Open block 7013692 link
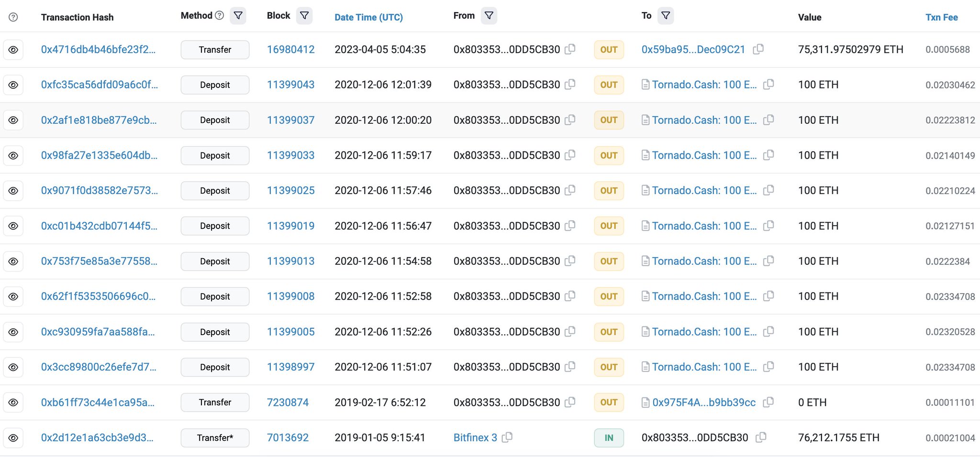Image resolution: width=980 pixels, height=457 pixels. pyautogui.click(x=288, y=437)
